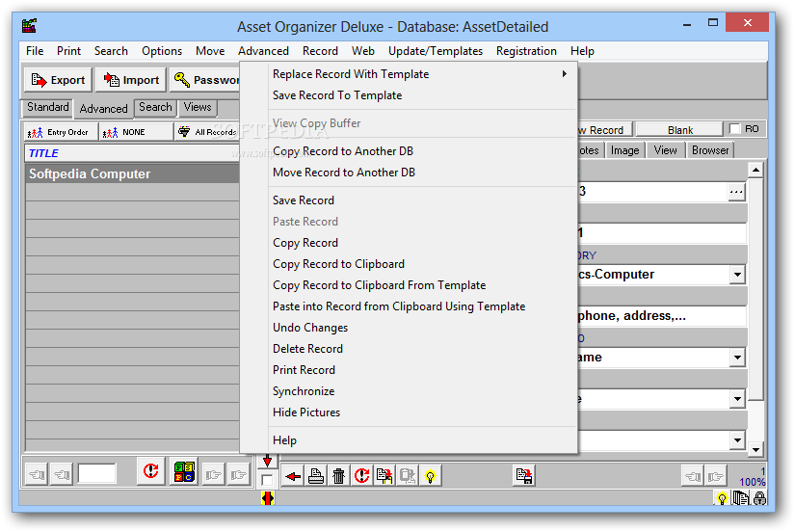Choose Synchronize menu entry
The width and height of the screenshot is (795, 532).
409,391
